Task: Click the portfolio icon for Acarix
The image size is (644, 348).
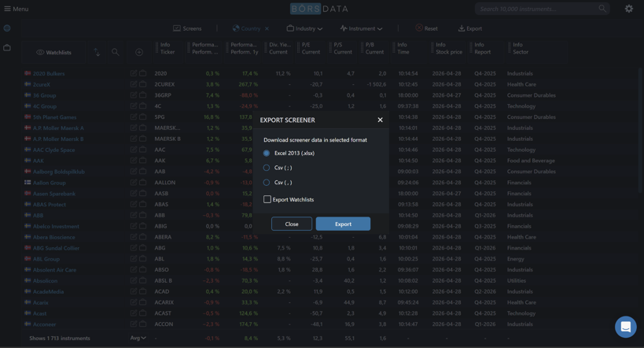Action: 142,302
